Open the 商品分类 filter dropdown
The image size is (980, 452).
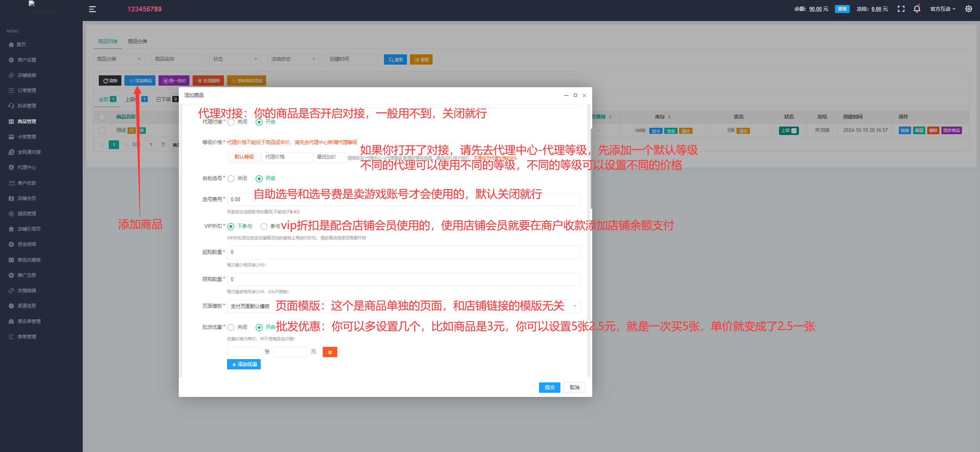(119, 59)
